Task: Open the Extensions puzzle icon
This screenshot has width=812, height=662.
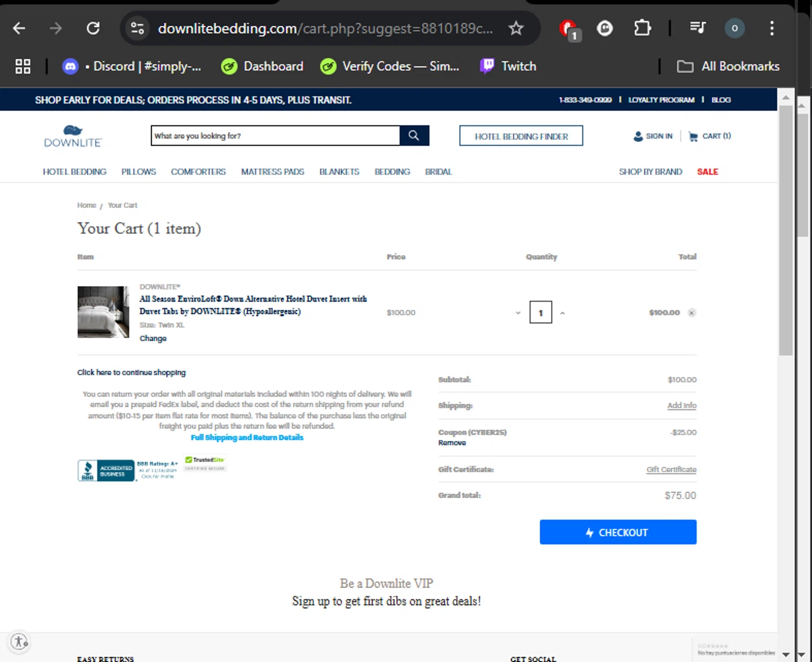Action: click(x=642, y=28)
